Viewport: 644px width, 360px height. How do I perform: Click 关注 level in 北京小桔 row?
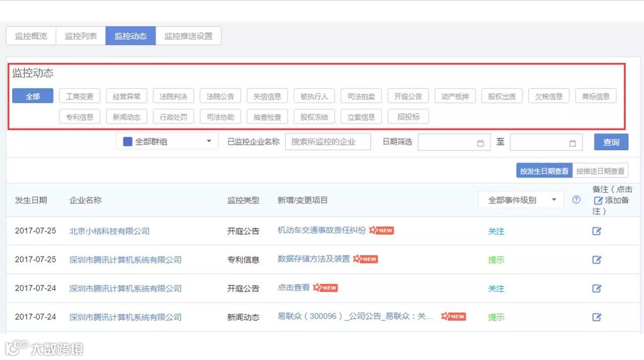tap(496, 231)
